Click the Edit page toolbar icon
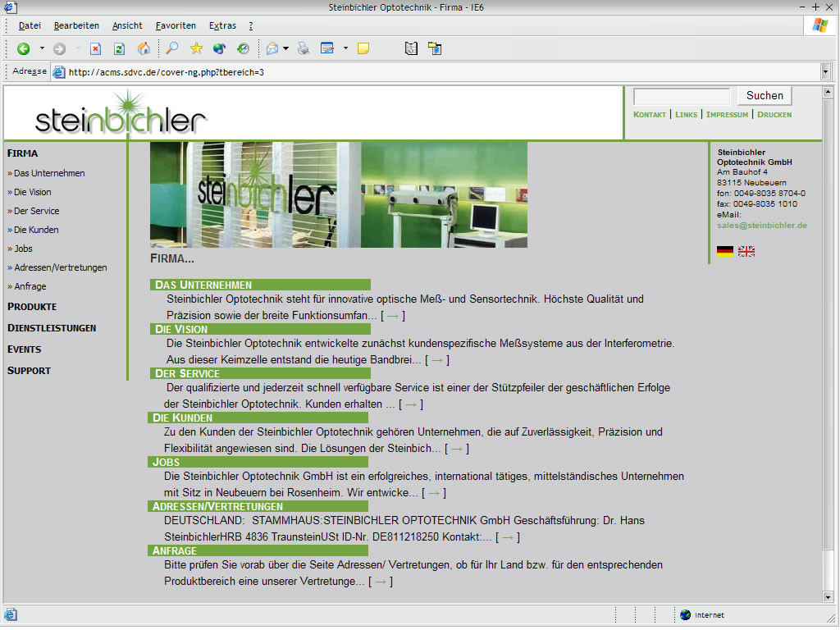Image resolution: width=840 pixels, height=630 pixels. (x=326, y=48)
